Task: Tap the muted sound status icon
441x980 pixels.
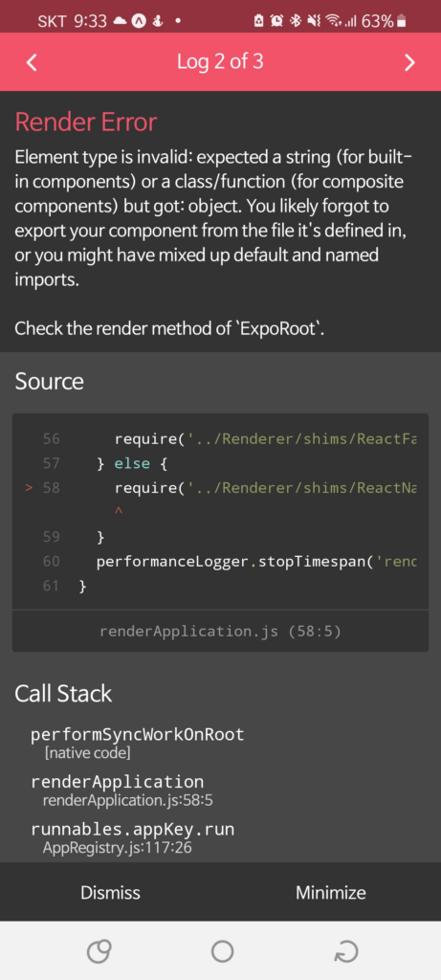Action: coord(314,21)
